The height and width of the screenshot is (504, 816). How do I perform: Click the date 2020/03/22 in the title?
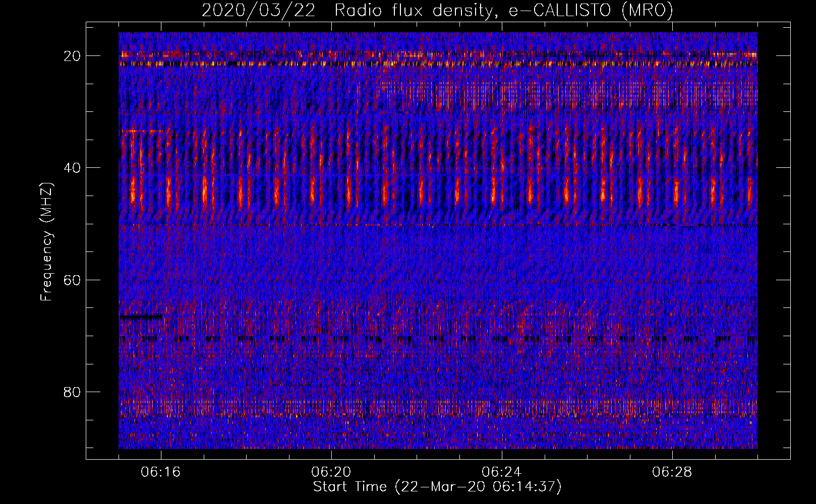258,11
